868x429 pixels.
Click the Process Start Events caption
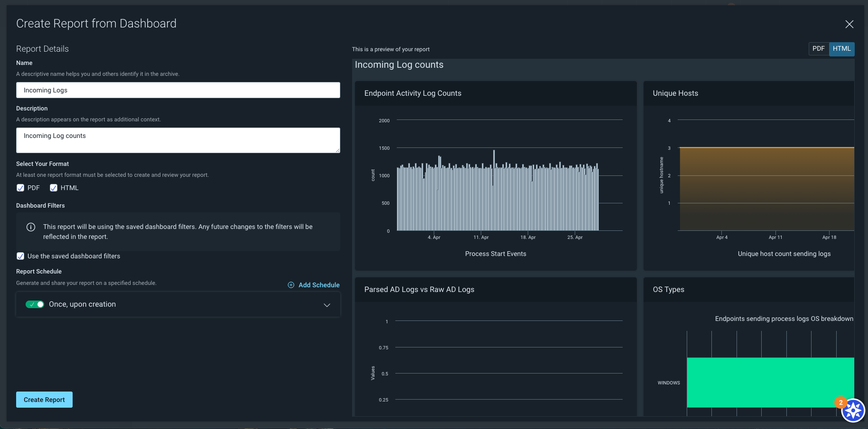coord(495,254)
